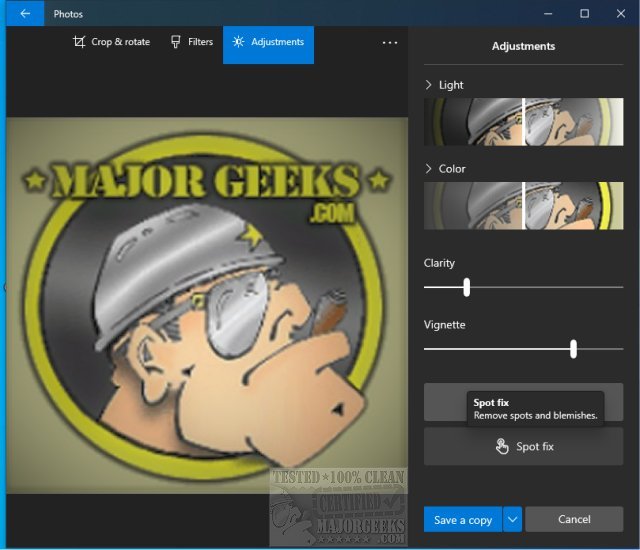Click the Filters brush icon
The image size is (640, 550).
click(x=176, y=42)
